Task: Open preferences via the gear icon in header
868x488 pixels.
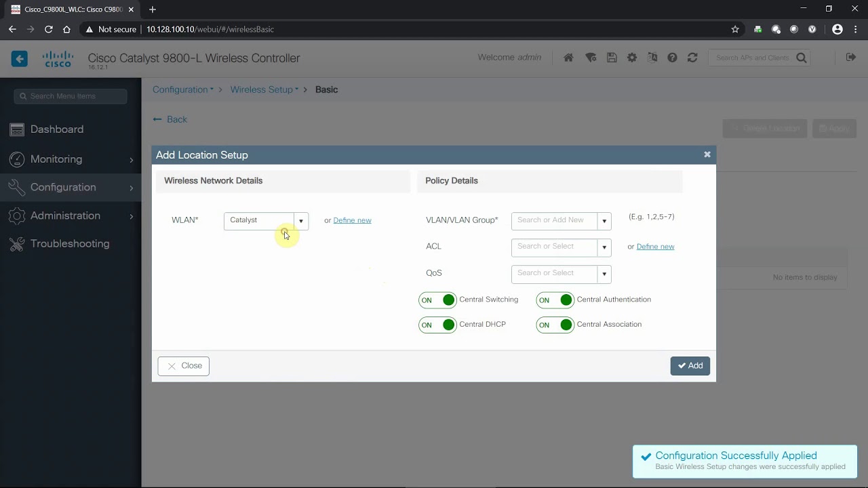Action: point(632,58)
